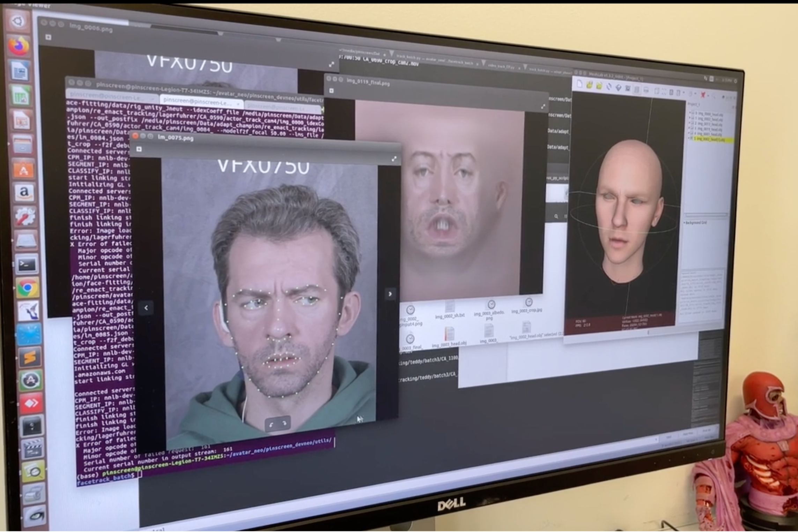This screenshot has width=798, height=532.
Task: Toggle visibility of highlighted img_0002_head layer
Action: pos(691,139)
